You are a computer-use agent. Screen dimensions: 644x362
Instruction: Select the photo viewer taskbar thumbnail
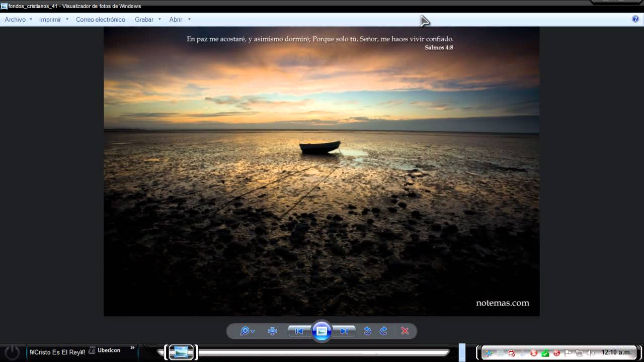click(x=181, y=352)
